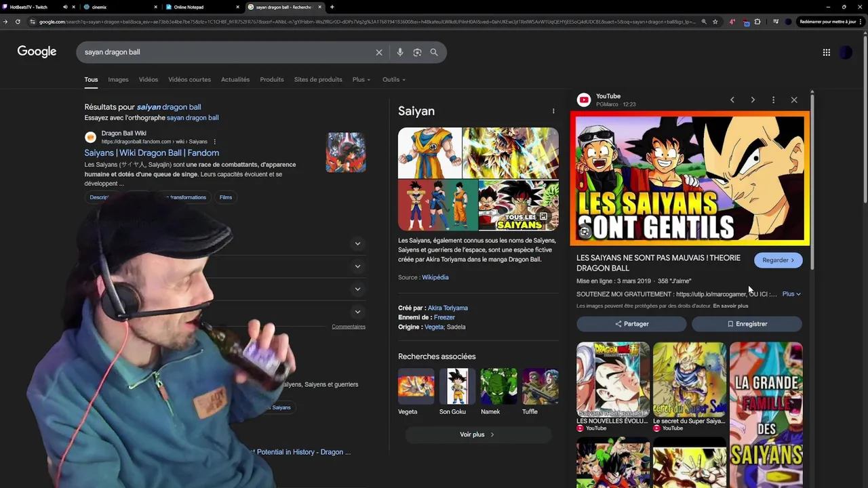Switch to the Vidéos courtes tab
Screen dimensions: 868x488
coord(189,79)
